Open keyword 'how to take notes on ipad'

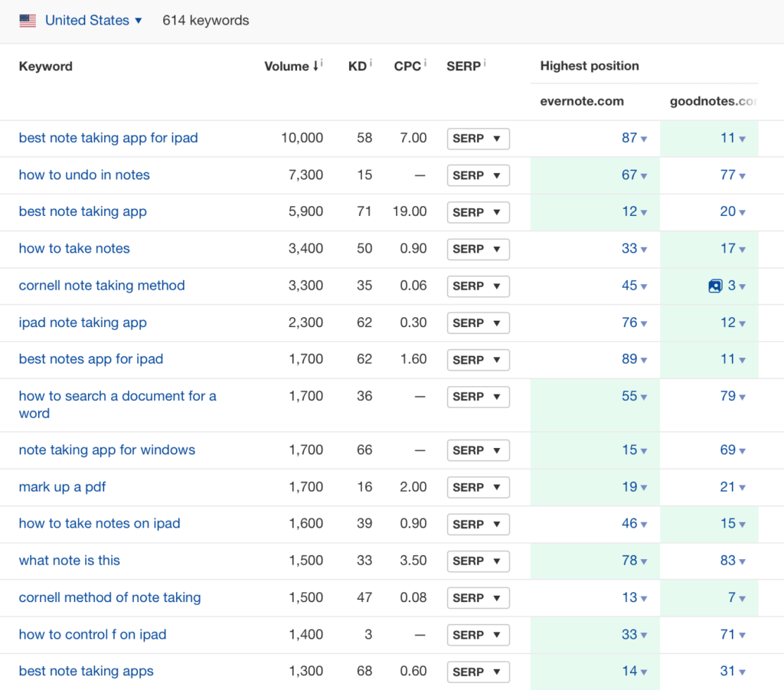pos(100,524)
